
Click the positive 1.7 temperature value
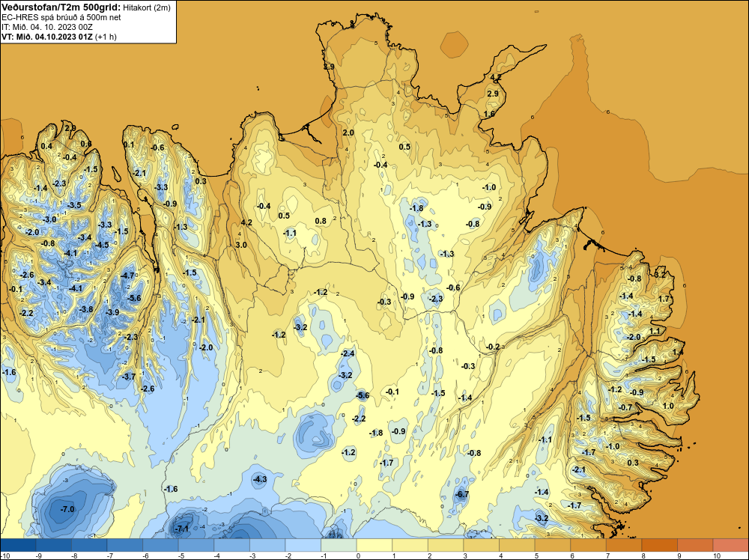(x=664, y=299)
